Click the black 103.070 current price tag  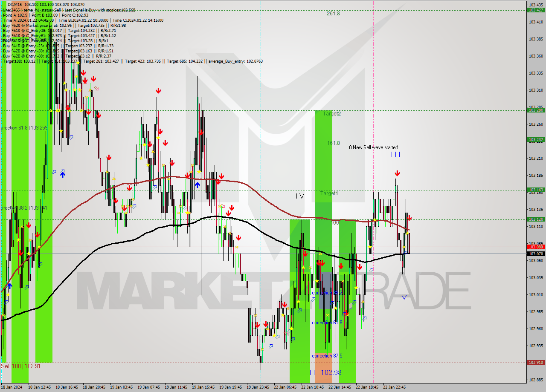[x=536, y=254]
